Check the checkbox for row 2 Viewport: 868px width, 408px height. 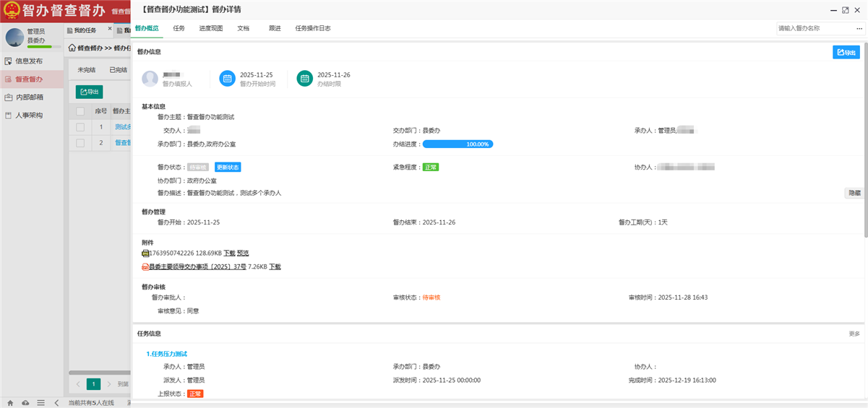tap(80, 143)
